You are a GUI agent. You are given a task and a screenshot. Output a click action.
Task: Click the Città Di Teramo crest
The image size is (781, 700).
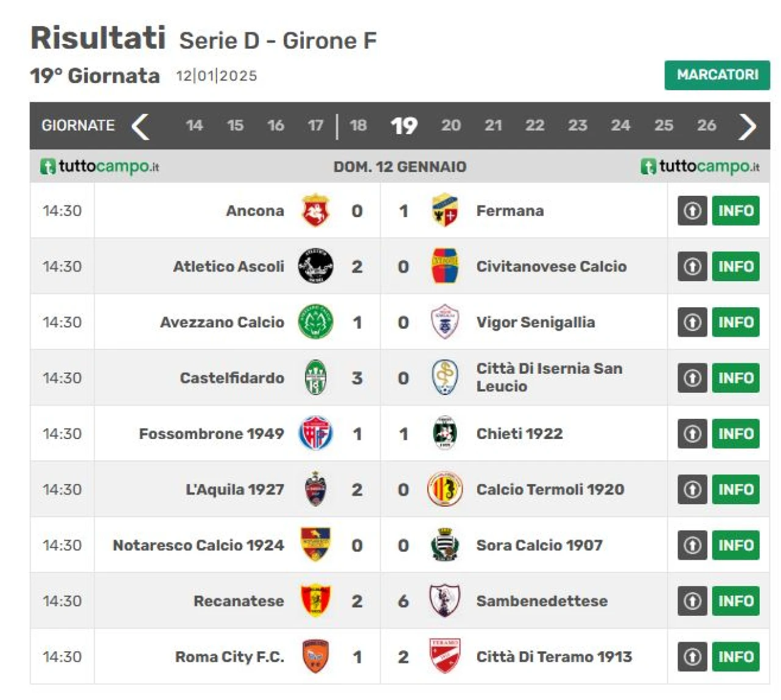pos(445,656)
